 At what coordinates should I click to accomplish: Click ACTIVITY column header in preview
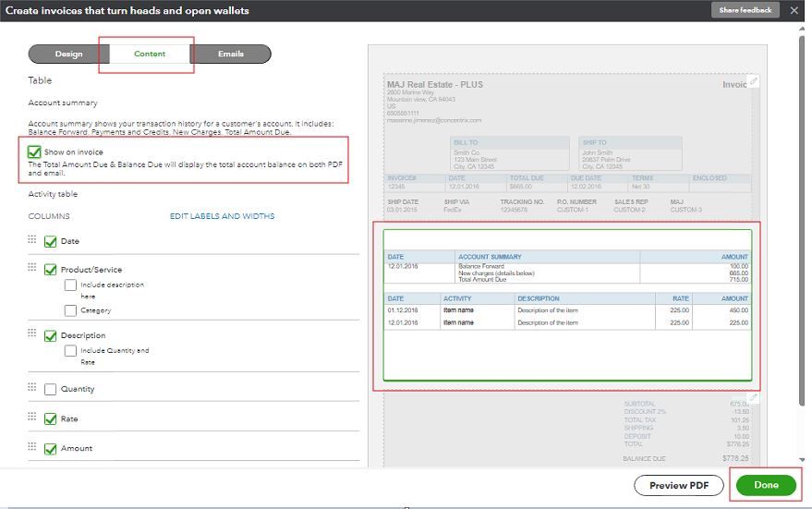457,298
